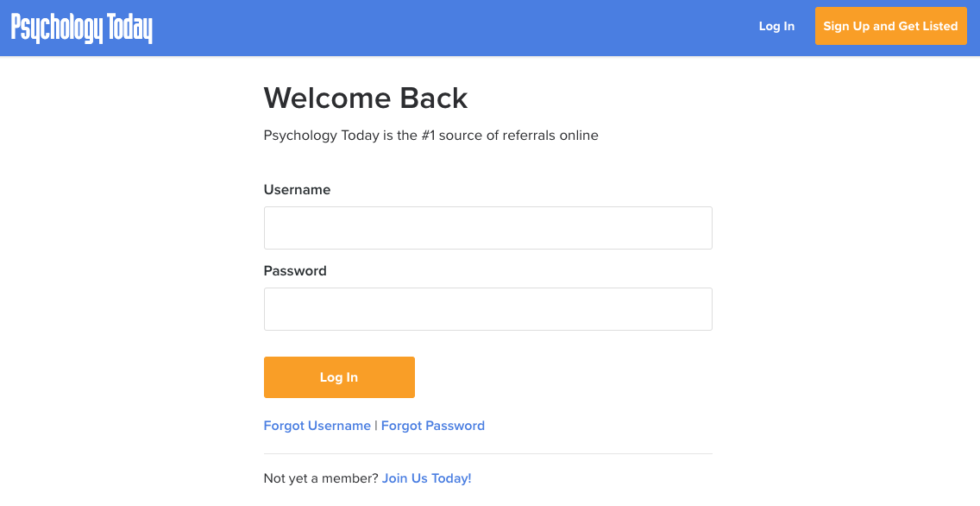This screenshot has height=506, width=980.
Task: Open the Forgot Password link
Action: 432,426
